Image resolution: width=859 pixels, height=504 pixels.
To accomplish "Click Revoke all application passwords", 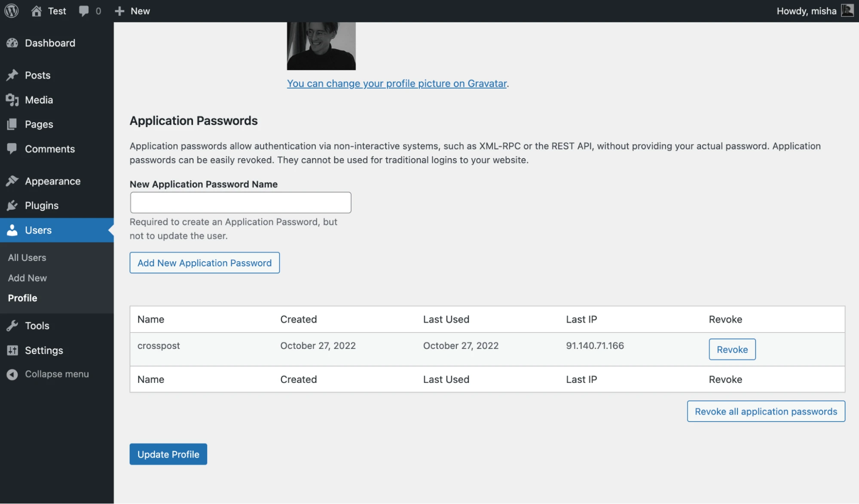I will (x=765, y=411).
